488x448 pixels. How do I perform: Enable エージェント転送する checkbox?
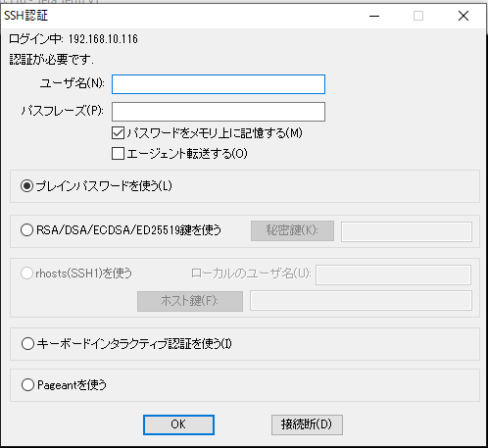(x=118, y=153)
